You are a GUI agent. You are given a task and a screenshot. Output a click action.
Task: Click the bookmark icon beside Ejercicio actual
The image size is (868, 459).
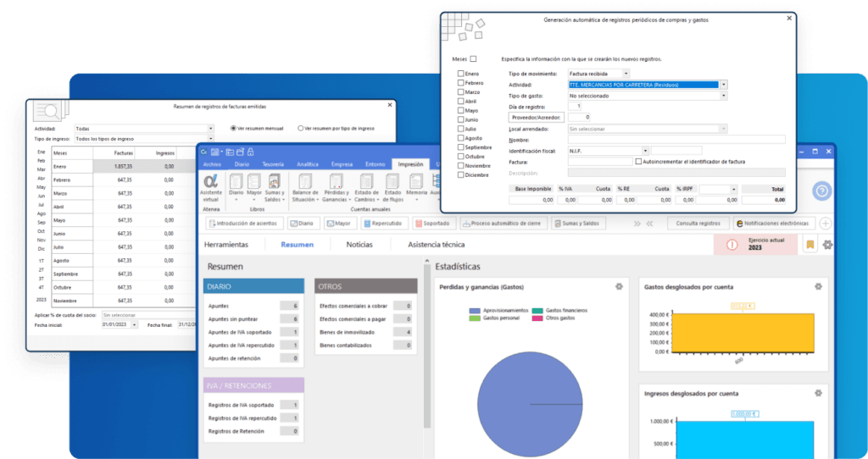point(810,245)
